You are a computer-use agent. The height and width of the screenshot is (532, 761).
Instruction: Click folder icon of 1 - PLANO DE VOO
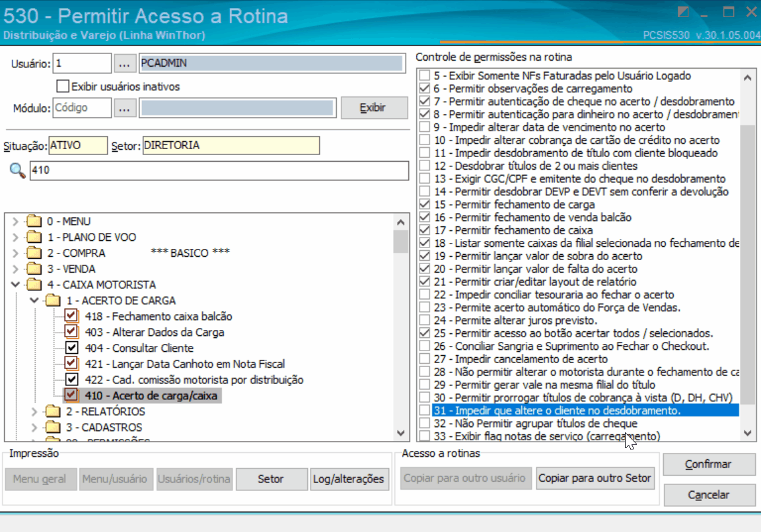click(x=34, y=237)
